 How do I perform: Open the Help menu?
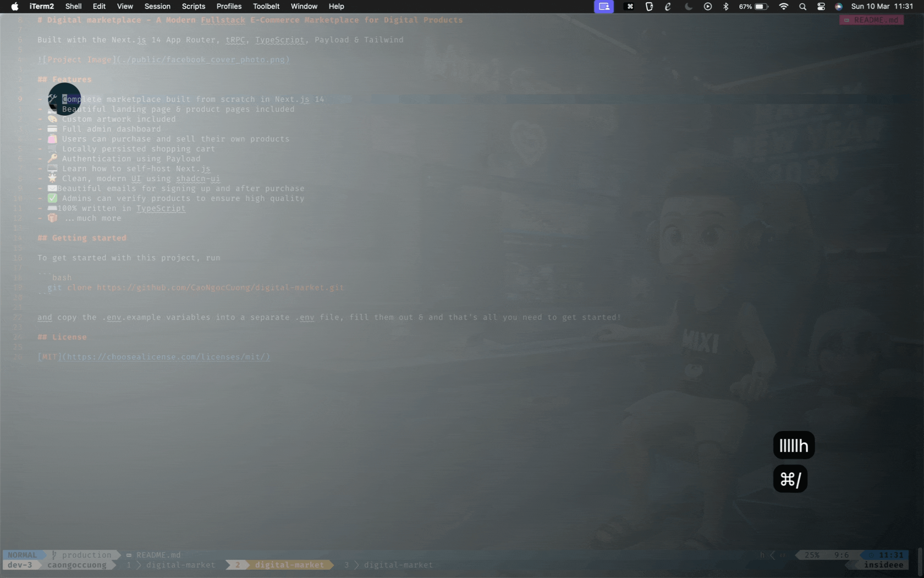click(336, 7)
